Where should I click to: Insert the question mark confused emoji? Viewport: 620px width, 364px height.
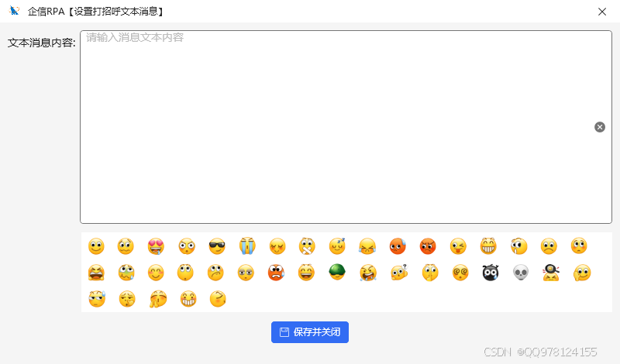(399, 273)
